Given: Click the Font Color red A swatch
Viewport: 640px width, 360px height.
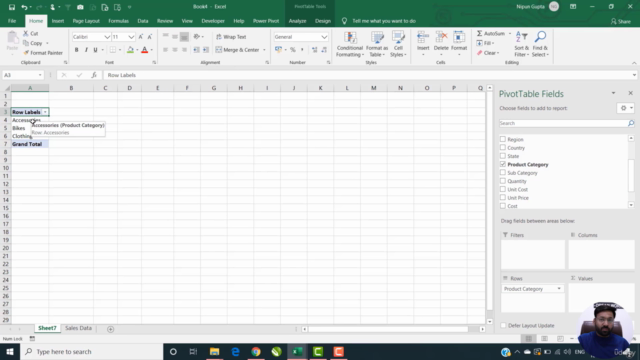Looking at the screenshot, I should click(144, 50).
